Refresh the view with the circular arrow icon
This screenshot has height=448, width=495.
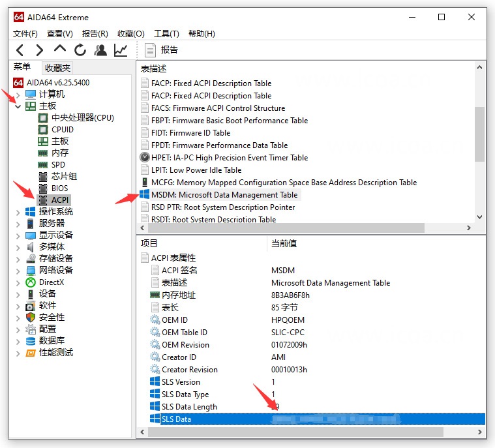80,50
